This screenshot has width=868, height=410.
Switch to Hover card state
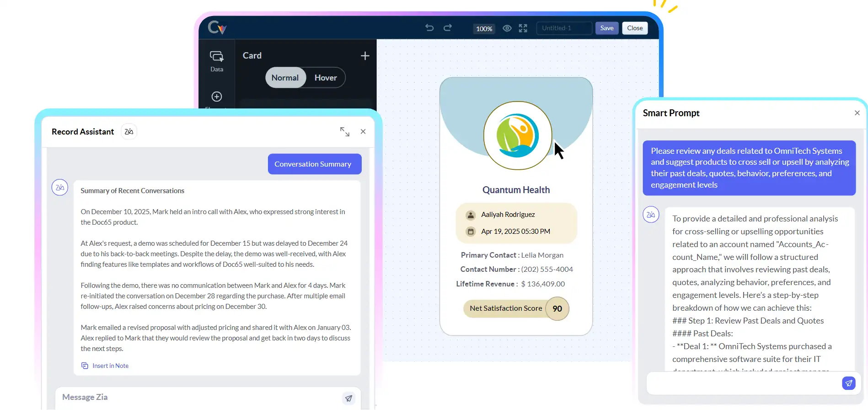click(x=326, y=78)
